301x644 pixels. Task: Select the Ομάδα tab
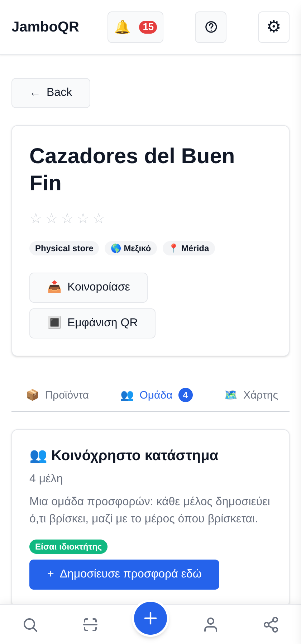[157, 395]
